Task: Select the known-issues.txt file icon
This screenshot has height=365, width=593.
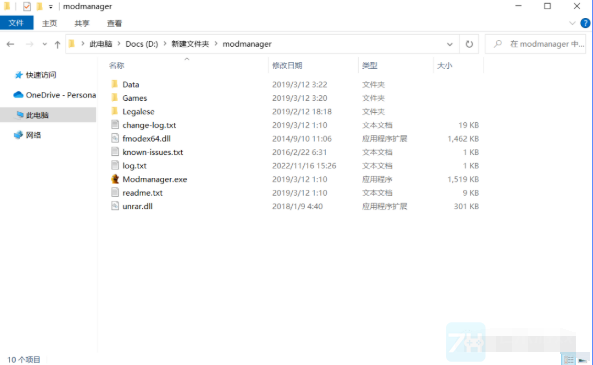Action: 115,152
